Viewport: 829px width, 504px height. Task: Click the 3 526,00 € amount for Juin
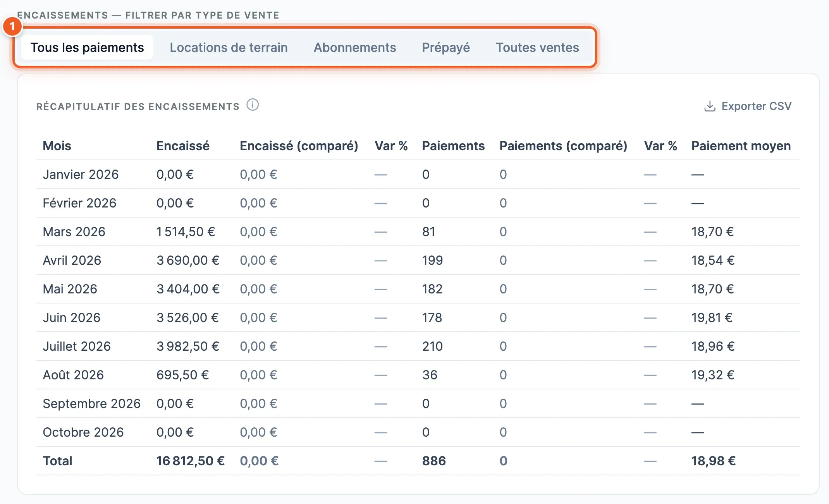(187, 317)
